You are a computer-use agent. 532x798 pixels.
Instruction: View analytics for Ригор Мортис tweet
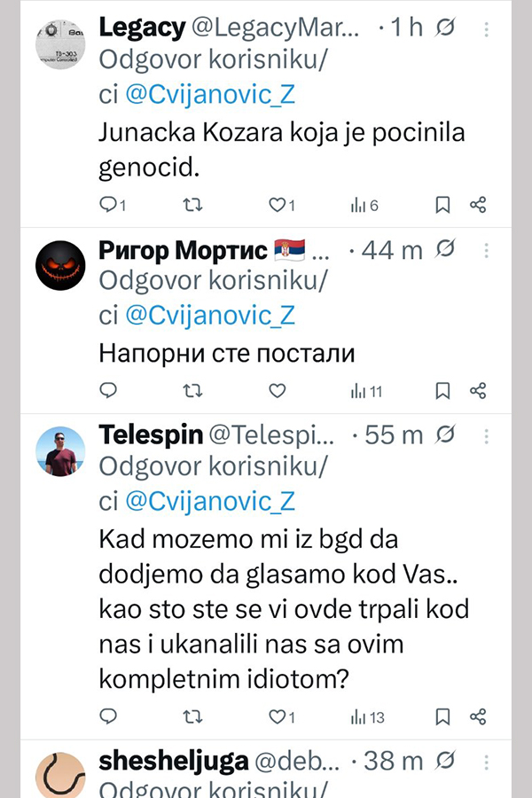[x=365, y=390]
